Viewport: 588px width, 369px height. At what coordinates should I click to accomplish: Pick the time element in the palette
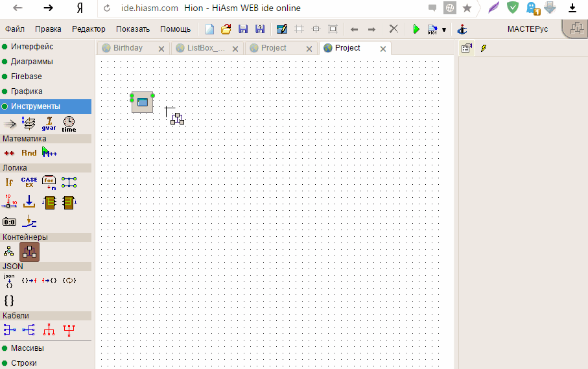(69, 123)
